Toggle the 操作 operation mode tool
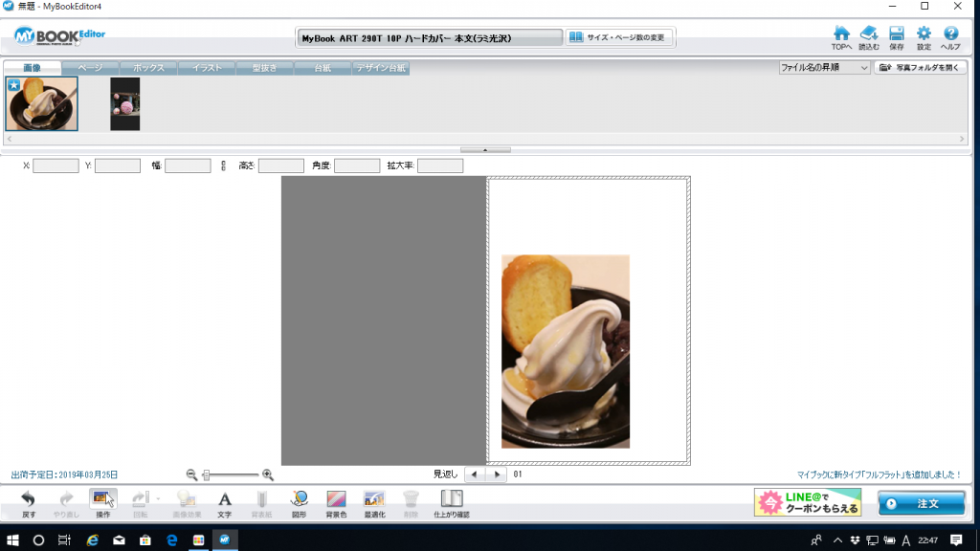Viewport: 980px width, 551px height. coord(102,503)
